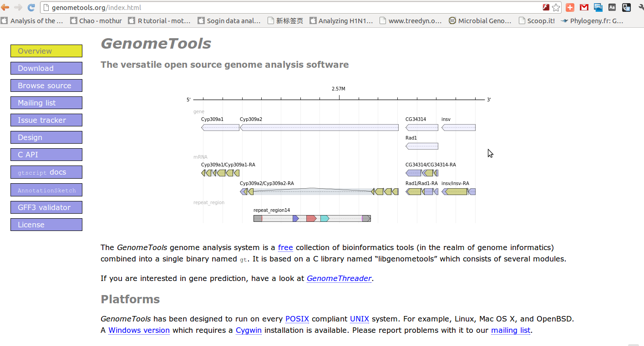Open the 'www.treedyn.o...' bookmark
644x346 pixels.
(411, 20)
